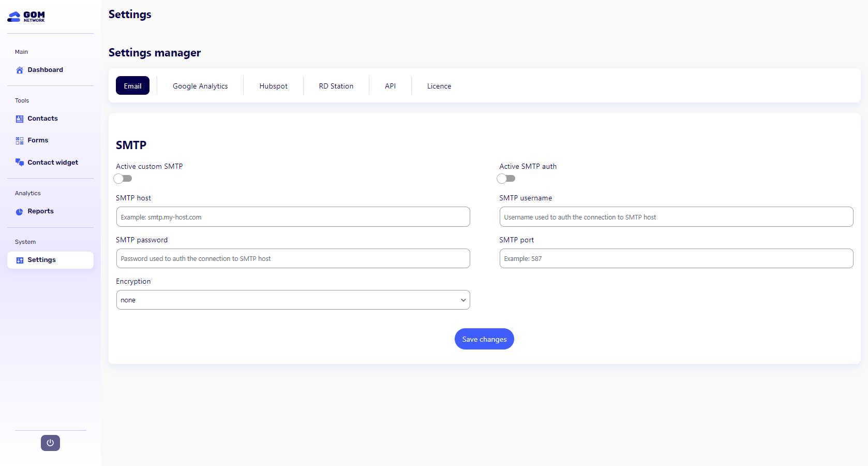This screenshot has width=868, height=466.
Task: Open Dashboard from sidebar
Action: pyautogui.click(x=50, y=70)
